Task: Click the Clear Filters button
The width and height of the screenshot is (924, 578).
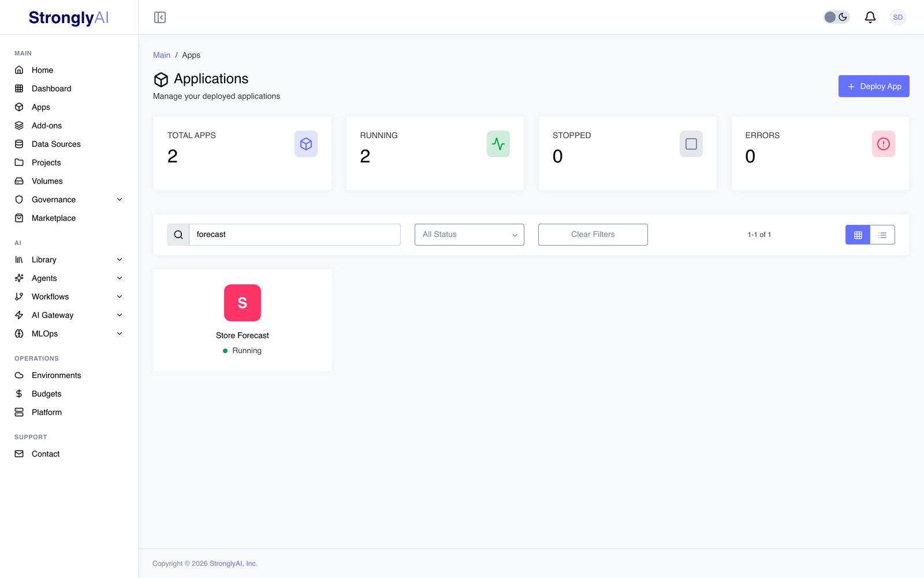Action: click(x=593, y=235)
